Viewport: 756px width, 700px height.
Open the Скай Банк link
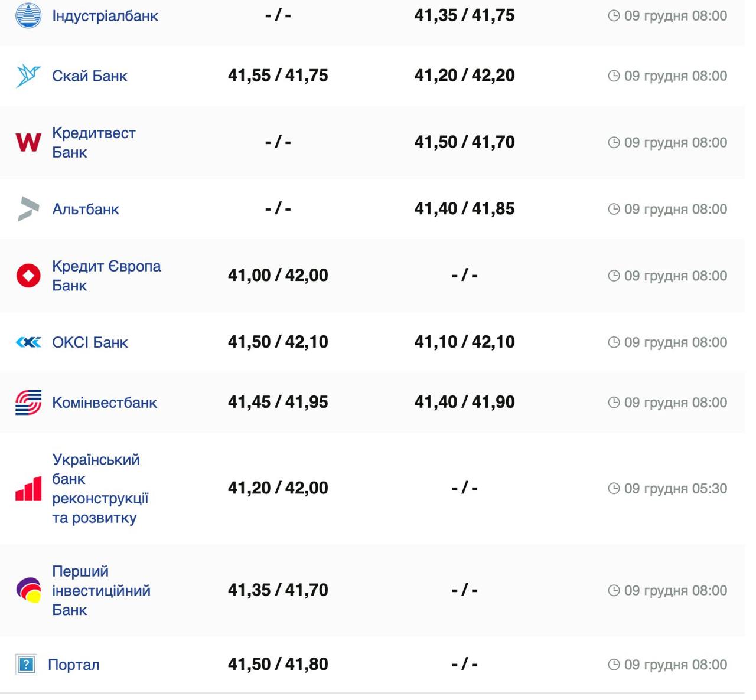click(x=90, y=76)
